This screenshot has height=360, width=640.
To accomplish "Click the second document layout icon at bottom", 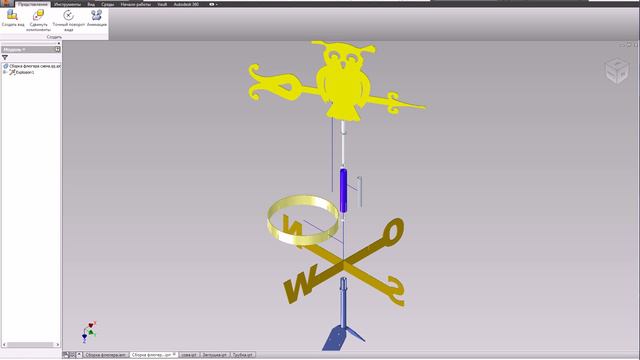I will [x=72, y=355].
